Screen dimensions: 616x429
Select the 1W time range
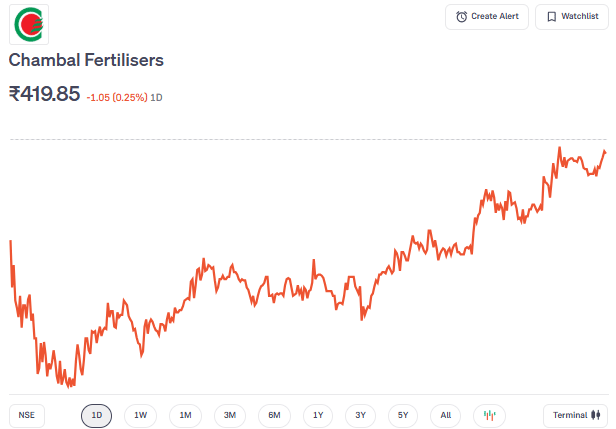tap(141, 415)
